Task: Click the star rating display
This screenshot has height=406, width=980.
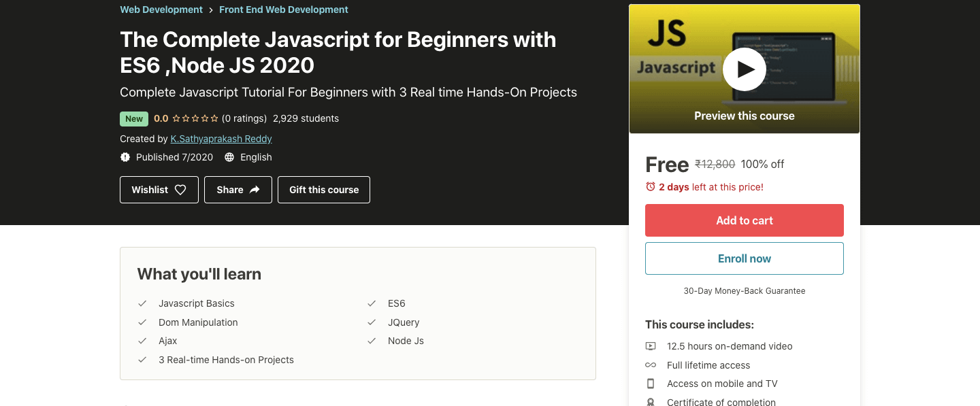Action: [195, 118]
